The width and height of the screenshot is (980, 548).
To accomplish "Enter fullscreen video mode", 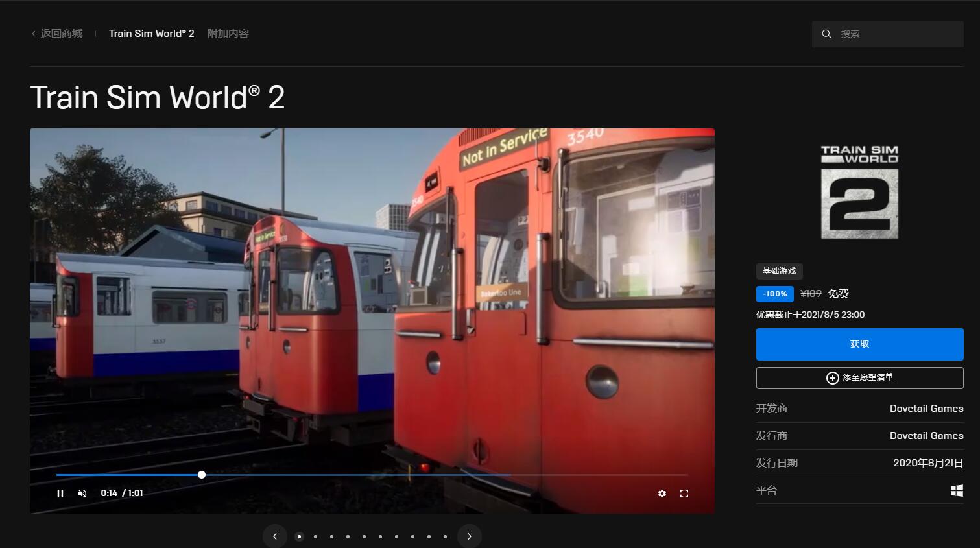I will point(684,494).
